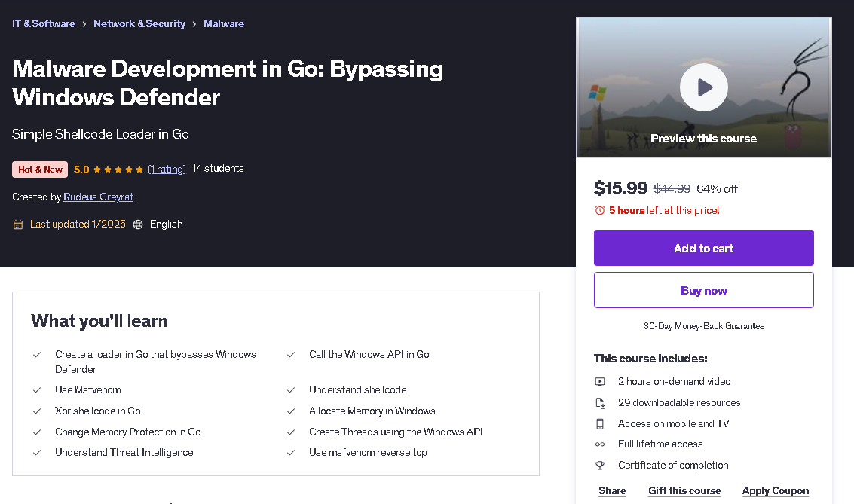The image size is (854, 504).
Task: Click 'This course includes:' heading
Action: pyautogui.click(x=650, y=358)
